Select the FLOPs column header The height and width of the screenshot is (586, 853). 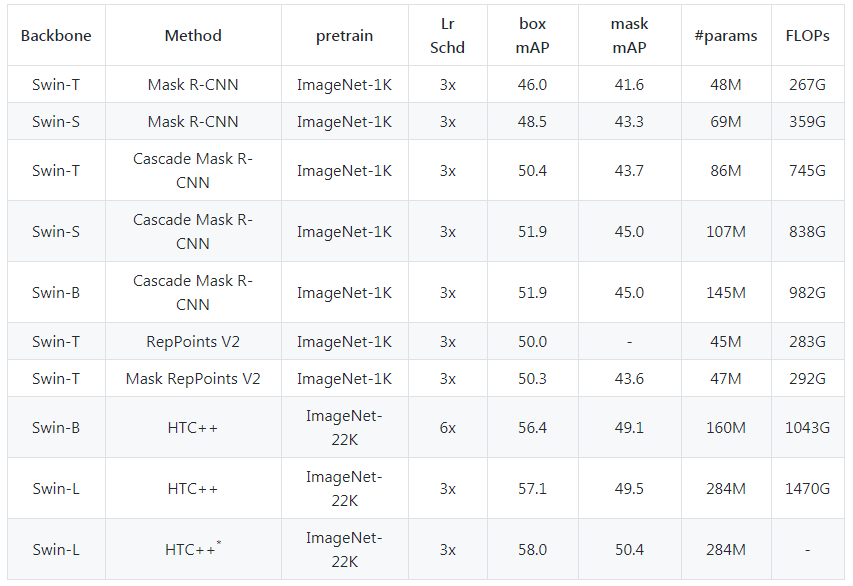(x=807, y=36)
